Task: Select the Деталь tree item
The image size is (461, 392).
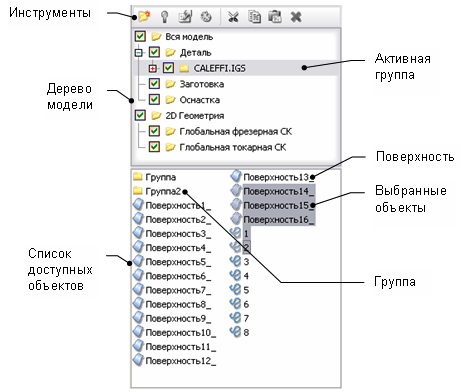Action: click(195, 53)
